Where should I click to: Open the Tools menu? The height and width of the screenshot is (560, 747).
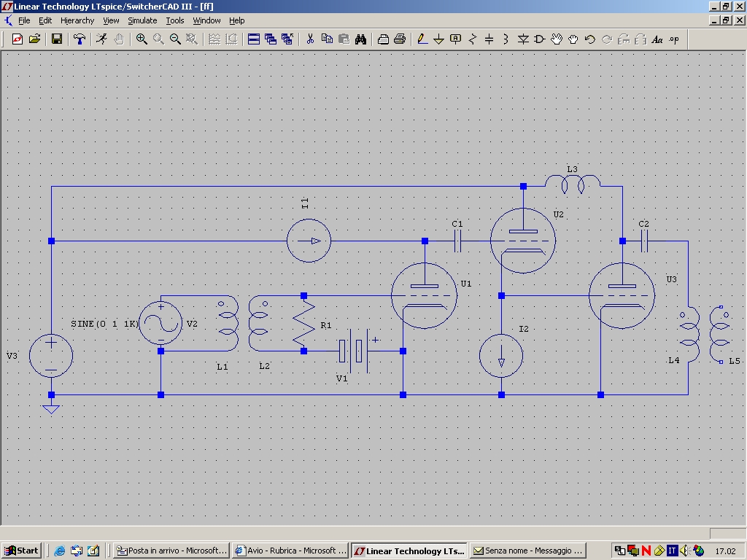pos(175,20)
